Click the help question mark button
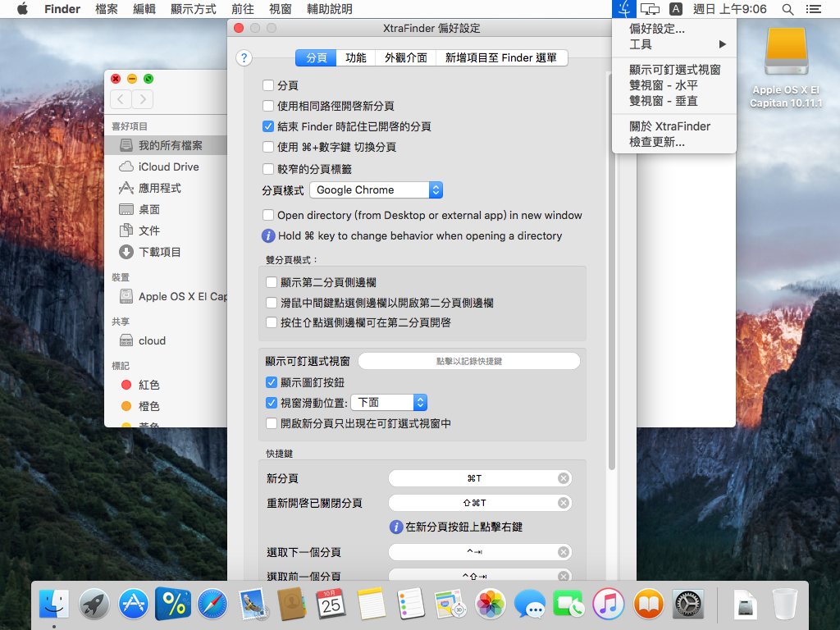 coord(244,58)
